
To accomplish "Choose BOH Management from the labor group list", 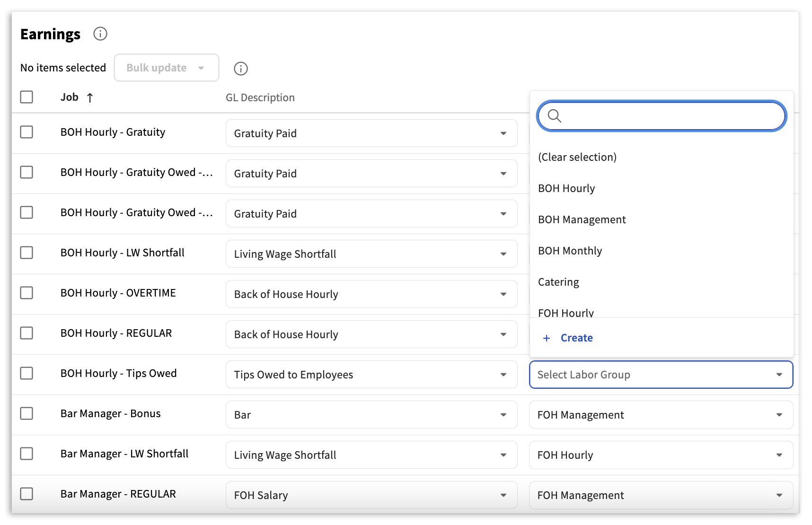I will (x=582, y=219).
